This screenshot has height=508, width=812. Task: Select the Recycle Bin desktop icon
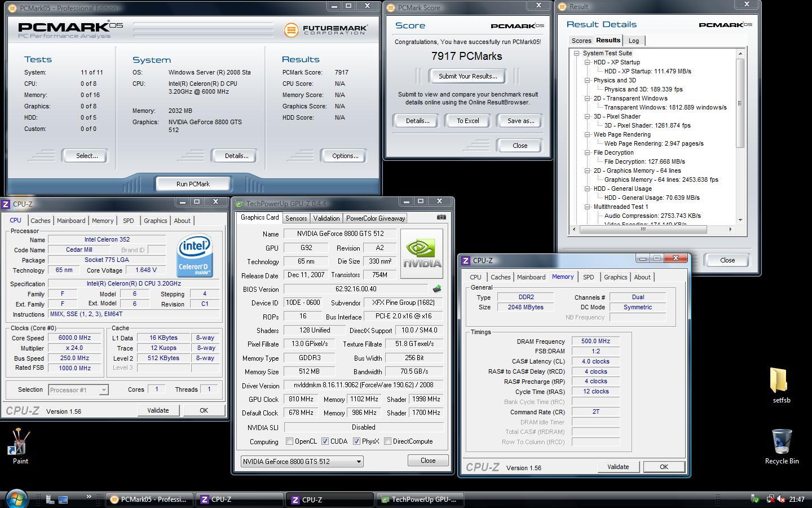point(782,446)
